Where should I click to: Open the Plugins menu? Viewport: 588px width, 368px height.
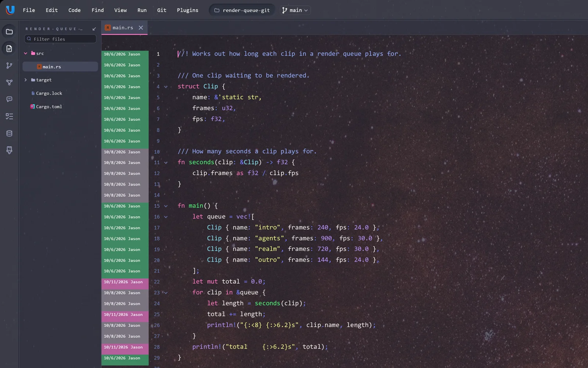pyautogui.click(x=187, y=10)
